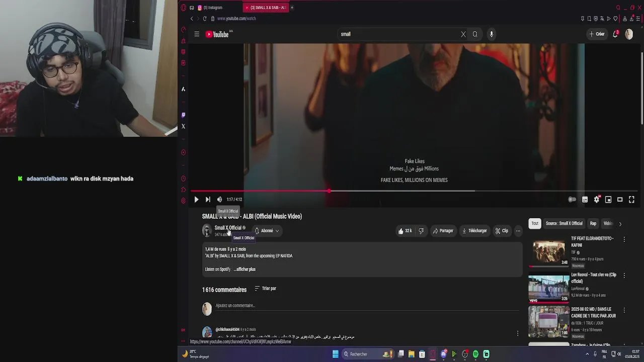Viewport: 644px width, 362px height.
Task: Open a new browser tab
Action: click(292, 8)
